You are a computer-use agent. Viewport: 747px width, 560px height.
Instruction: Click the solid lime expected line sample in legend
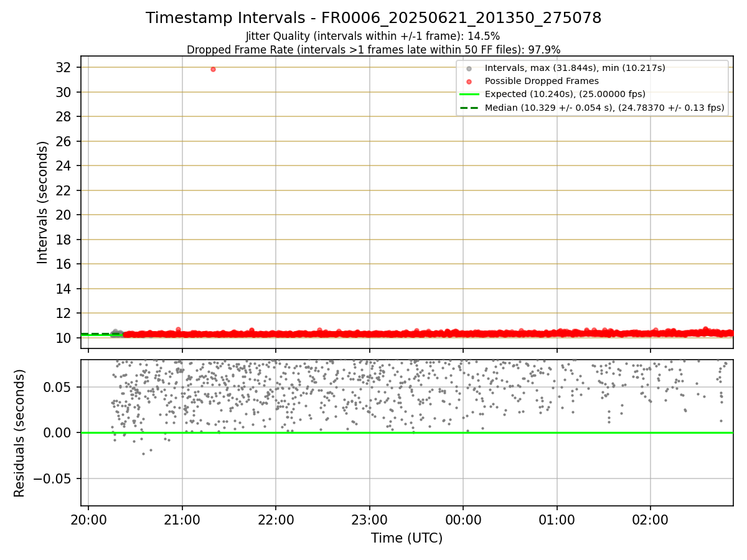click(x=469, y=95)
